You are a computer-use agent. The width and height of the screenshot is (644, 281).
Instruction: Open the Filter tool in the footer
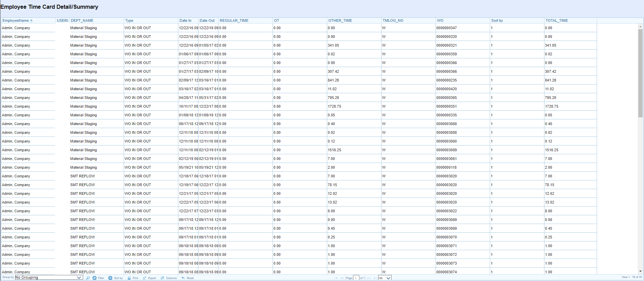(x=99, y=278)
